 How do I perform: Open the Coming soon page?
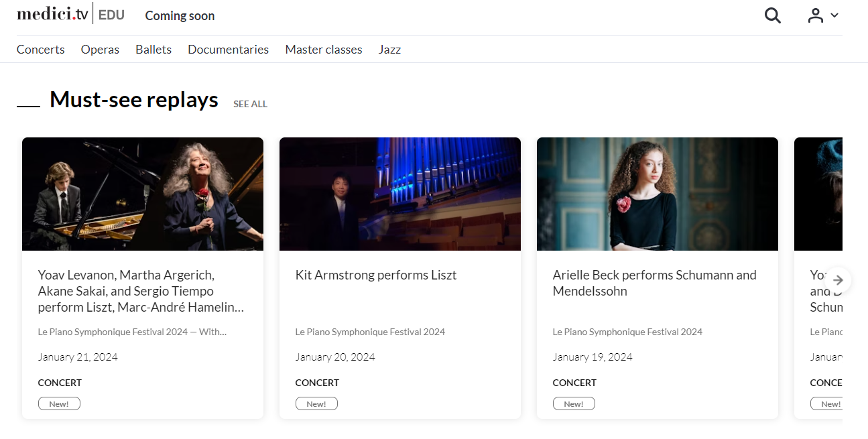click(179, 15)
